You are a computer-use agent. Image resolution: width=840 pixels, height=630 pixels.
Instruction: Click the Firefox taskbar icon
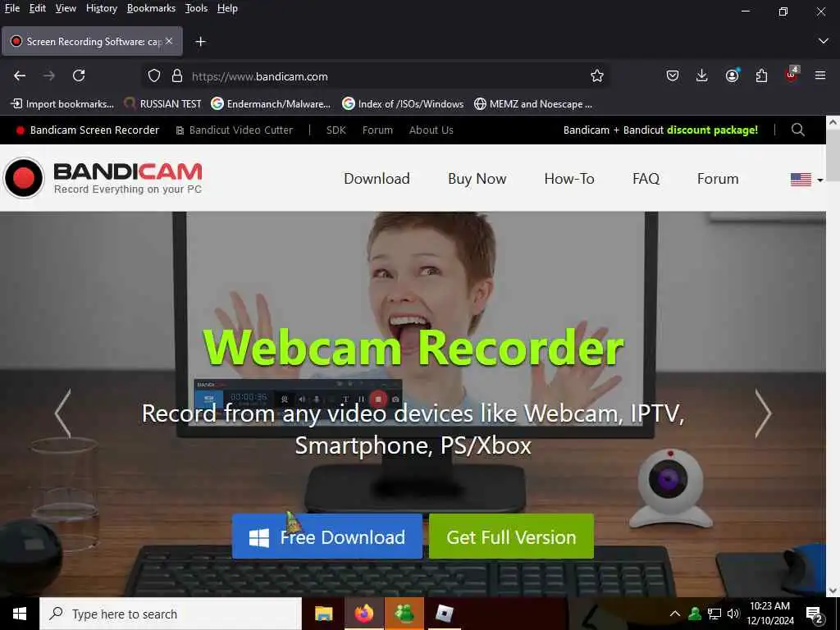[x=363, y=614]
